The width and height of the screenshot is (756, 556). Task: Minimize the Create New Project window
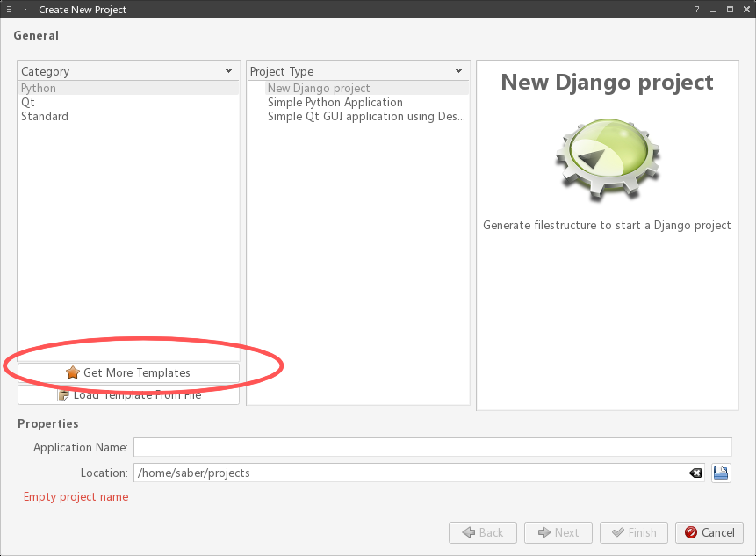click(713, 10)
